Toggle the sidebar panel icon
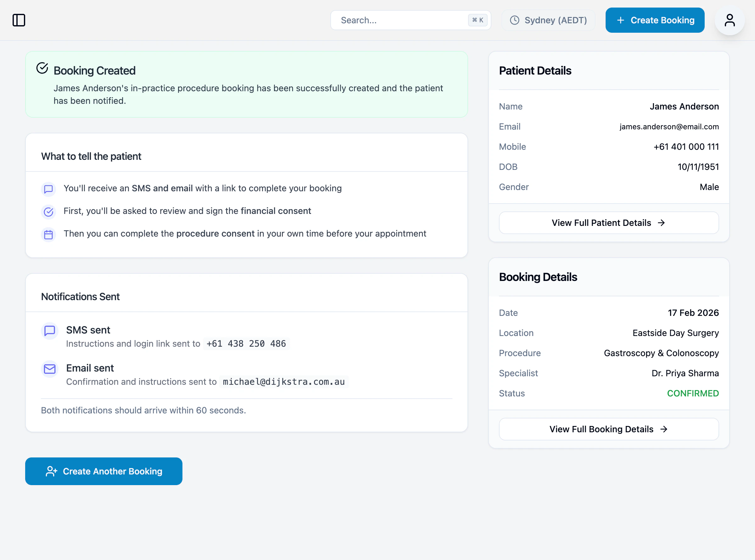 (19, 20)
